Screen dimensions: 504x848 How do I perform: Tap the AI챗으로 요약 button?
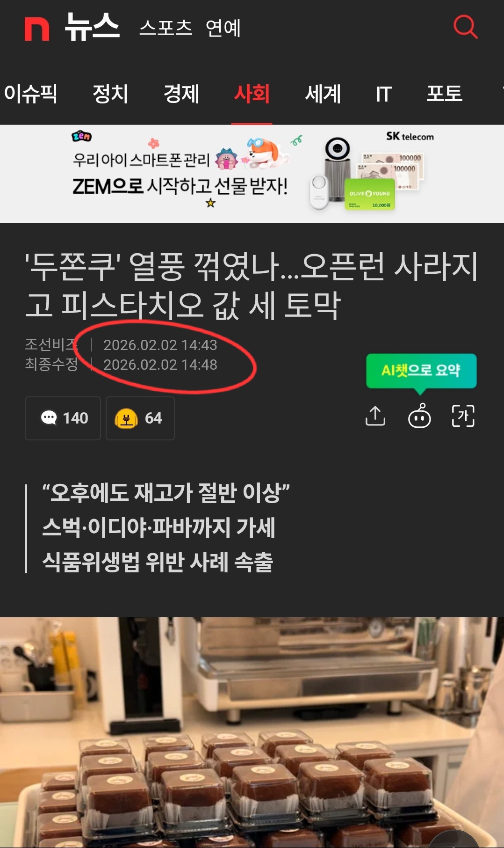pos(421,371)
